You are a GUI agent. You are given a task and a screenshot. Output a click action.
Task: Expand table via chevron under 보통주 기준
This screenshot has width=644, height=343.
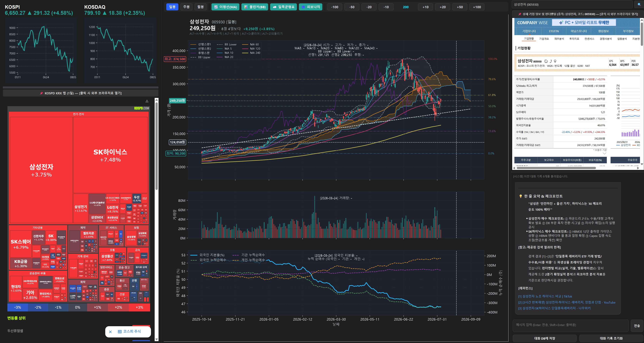coord(604,153)
